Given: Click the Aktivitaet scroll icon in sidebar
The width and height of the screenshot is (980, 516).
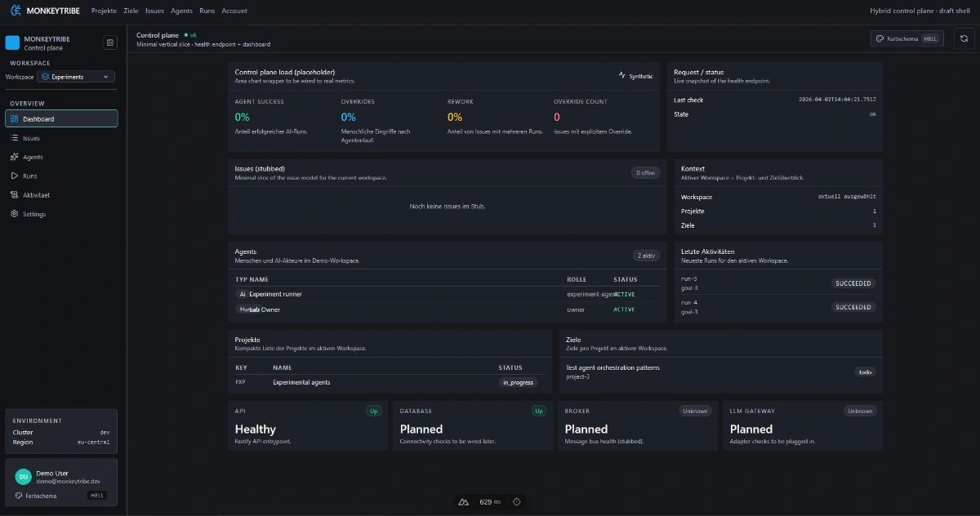Looking at the screenshot, I should click(x=15, y=195).
